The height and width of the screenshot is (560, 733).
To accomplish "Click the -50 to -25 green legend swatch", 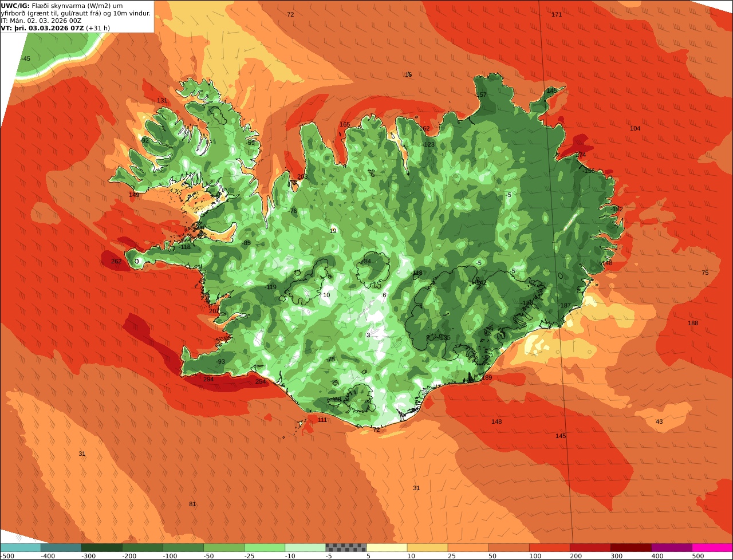I will [x=224, y=547].
